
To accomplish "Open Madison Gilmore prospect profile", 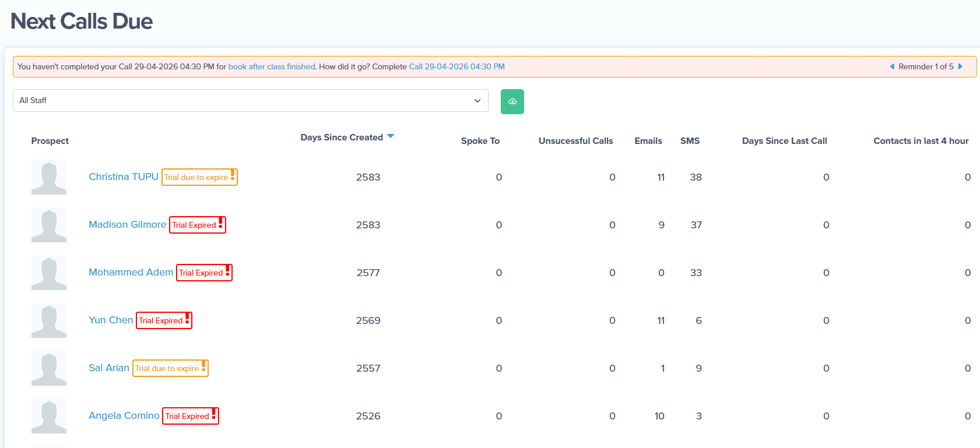I will (x=128, y=224).
